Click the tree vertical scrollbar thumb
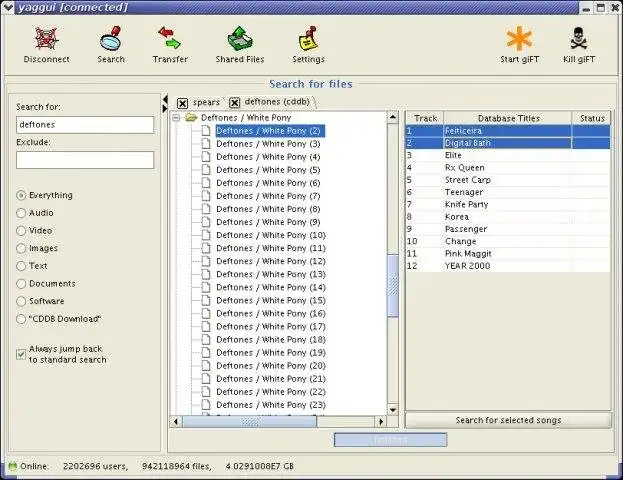 [x=393, y=286]
